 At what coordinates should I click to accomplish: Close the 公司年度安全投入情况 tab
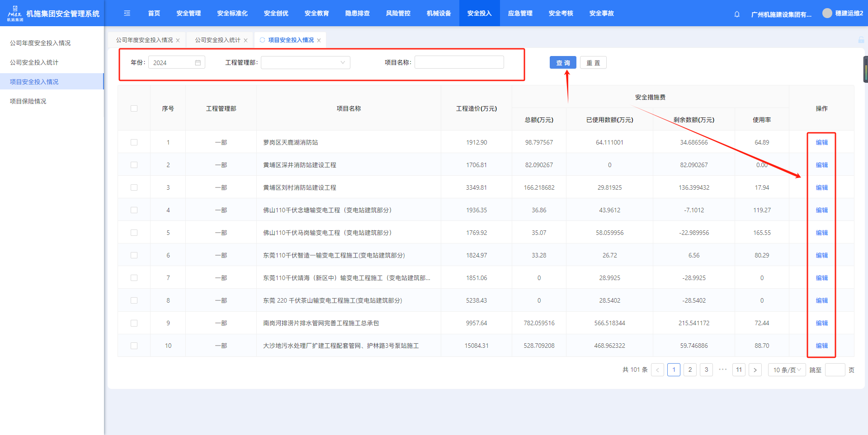178,41
